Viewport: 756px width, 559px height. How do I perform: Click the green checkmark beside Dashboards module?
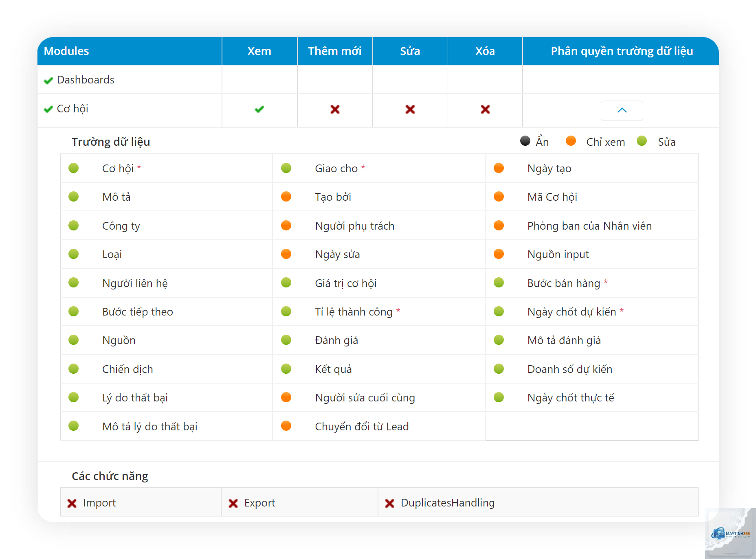click(48, 81)
